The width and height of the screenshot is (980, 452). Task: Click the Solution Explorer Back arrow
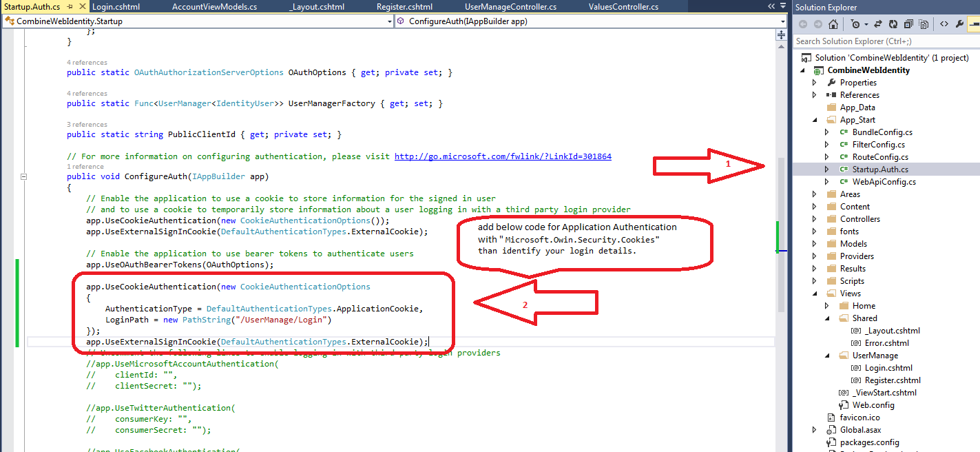tap(803, 24)
